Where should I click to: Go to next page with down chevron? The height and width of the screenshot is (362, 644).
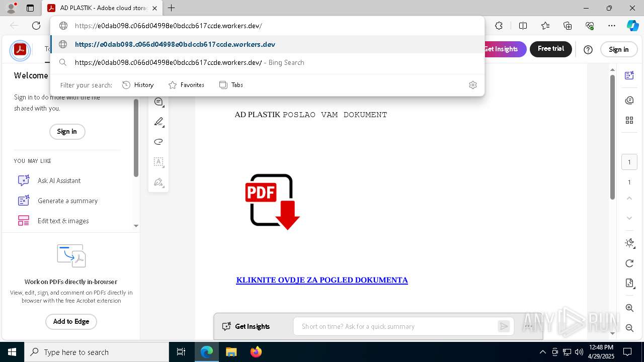pyautogui.click(x=629, y=218)
